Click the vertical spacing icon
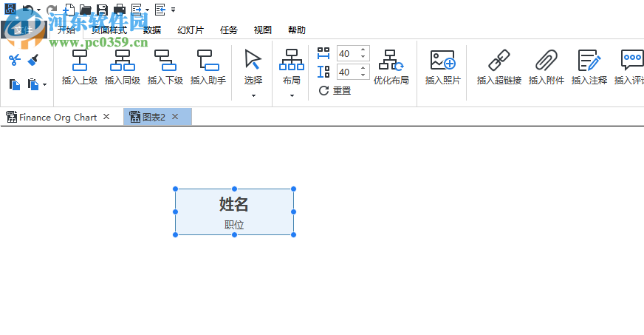The image size is (644, 335). tap(323, 72)
